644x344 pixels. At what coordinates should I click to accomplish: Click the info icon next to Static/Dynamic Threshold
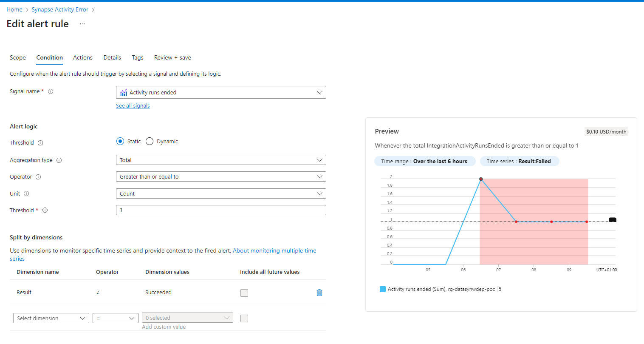(x=40, y=143)
